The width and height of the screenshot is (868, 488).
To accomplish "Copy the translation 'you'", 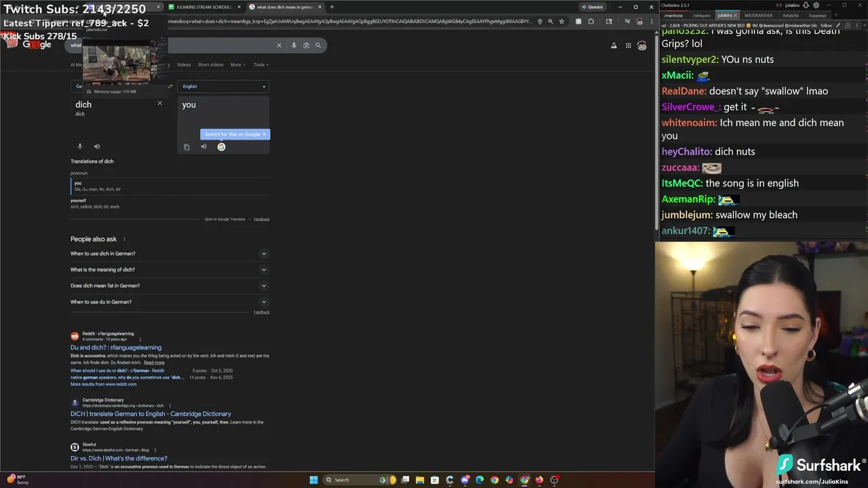I will [x=186, y=147].
